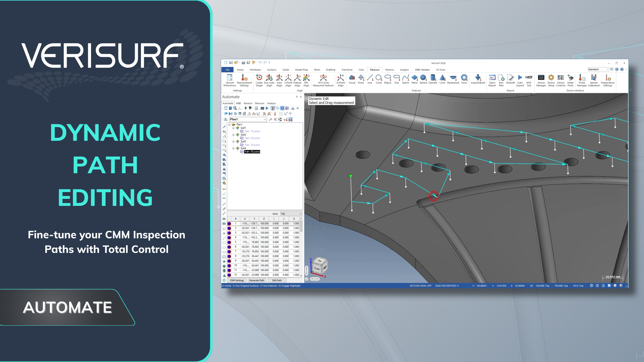The image size is (644, 362).
Task: Click the Edit Path button
Action: click(x=277, y=280)
